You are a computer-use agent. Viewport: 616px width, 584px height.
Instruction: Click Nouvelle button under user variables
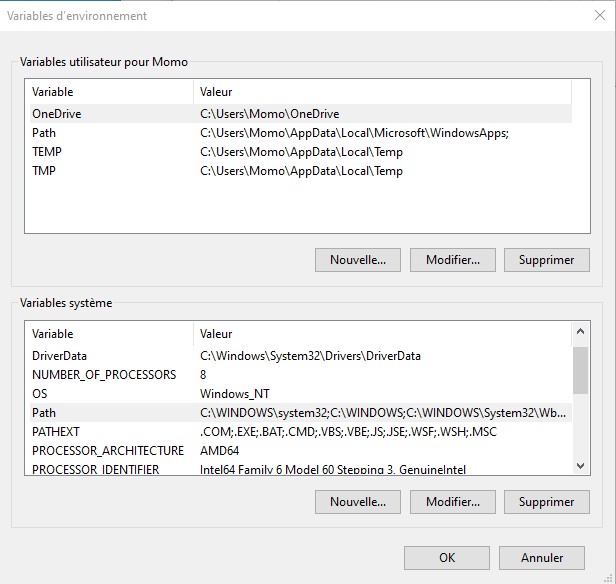(358, 260)
